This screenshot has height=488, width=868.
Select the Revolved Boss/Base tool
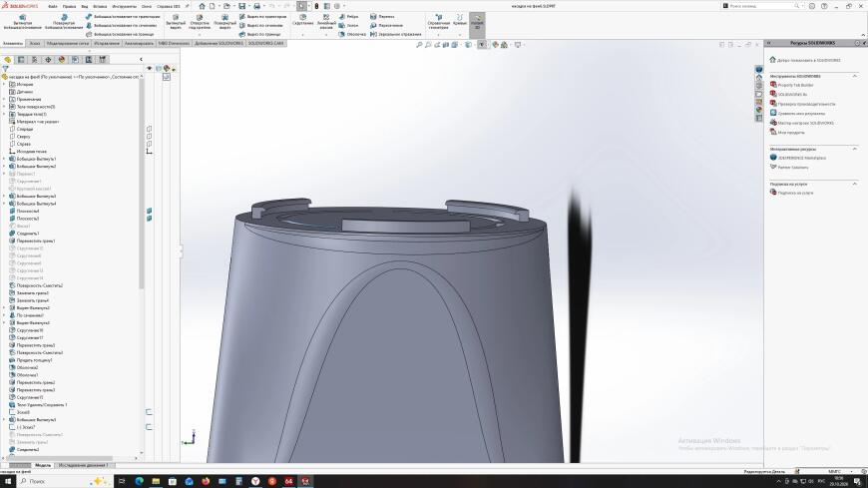[63, 22]
